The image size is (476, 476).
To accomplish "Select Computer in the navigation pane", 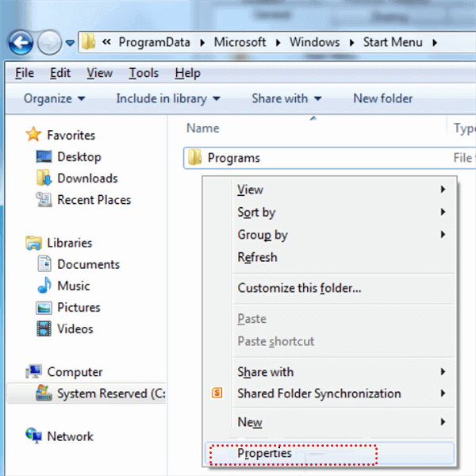I will (75, 372).
